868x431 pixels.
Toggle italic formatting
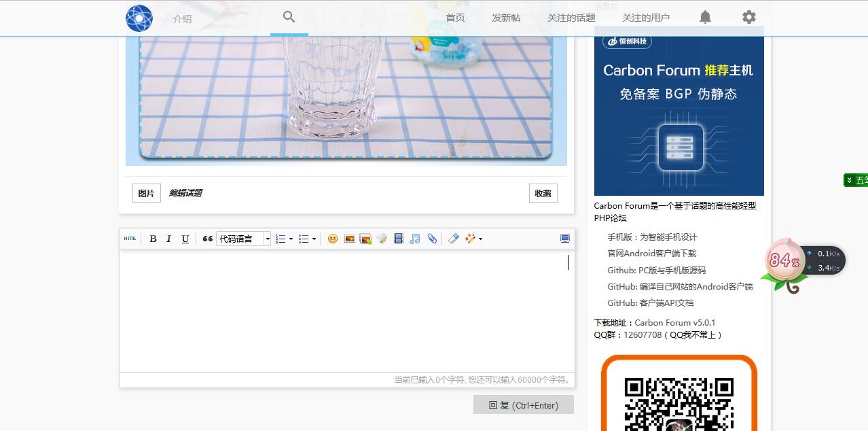point(168,239)
